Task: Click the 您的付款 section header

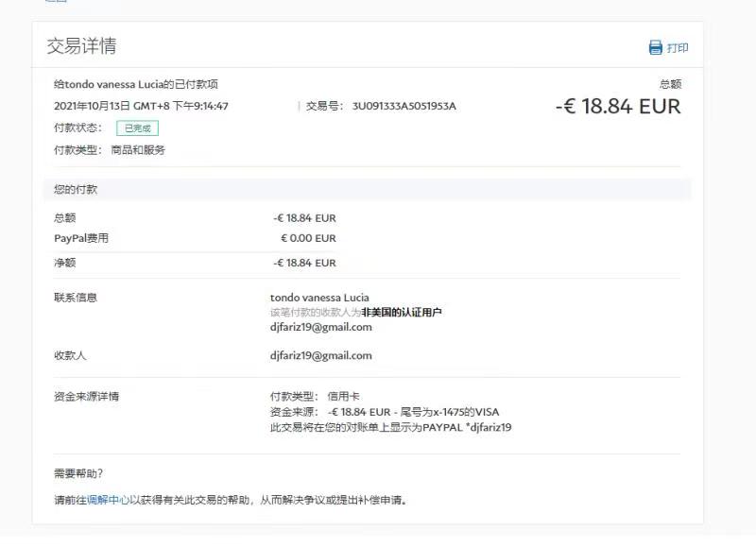Action: pos(76,189)
